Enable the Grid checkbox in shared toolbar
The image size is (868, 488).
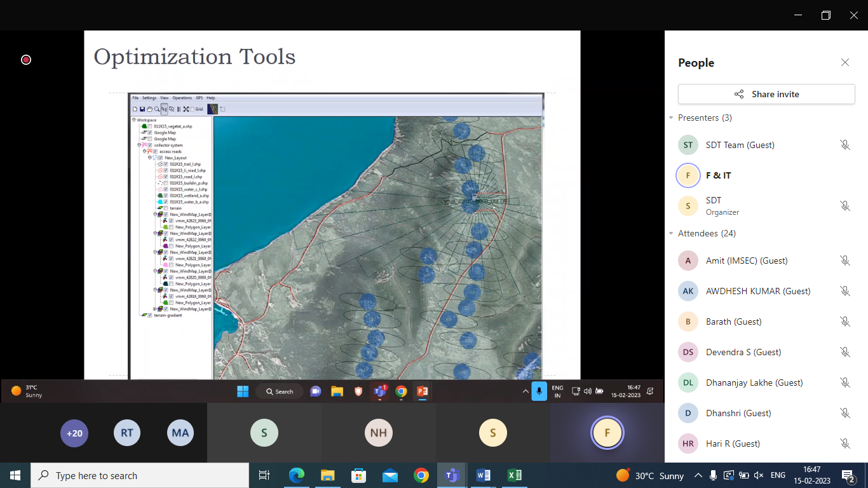pos(192,109)
